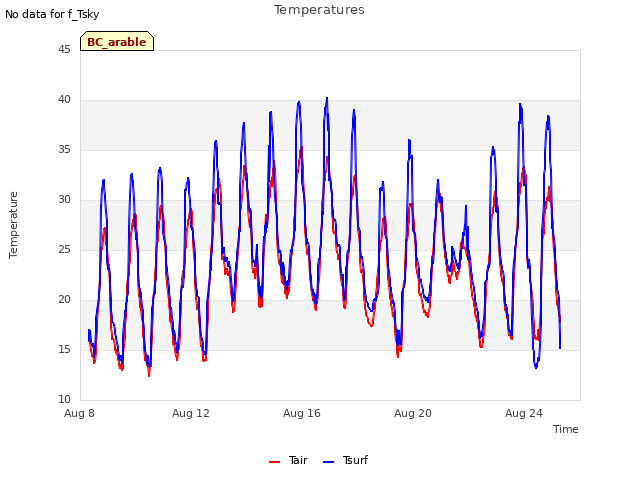640x480 pixels.
Task: Click the blue Tsurf legend color marker
Action: (x=329, y=462)
